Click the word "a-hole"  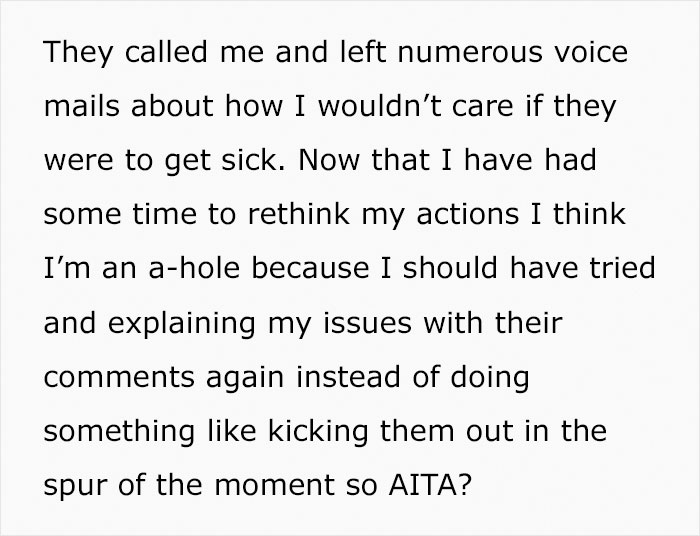[194, 268]
